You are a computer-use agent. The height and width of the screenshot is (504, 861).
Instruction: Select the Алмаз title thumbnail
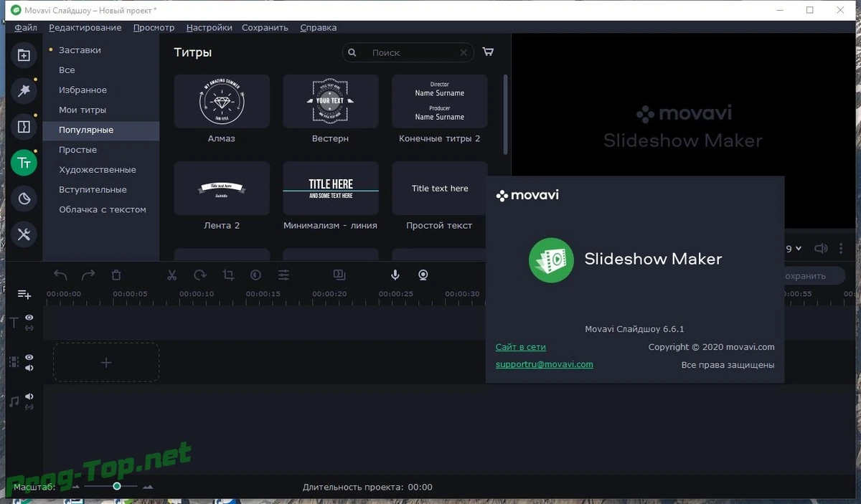222,101
